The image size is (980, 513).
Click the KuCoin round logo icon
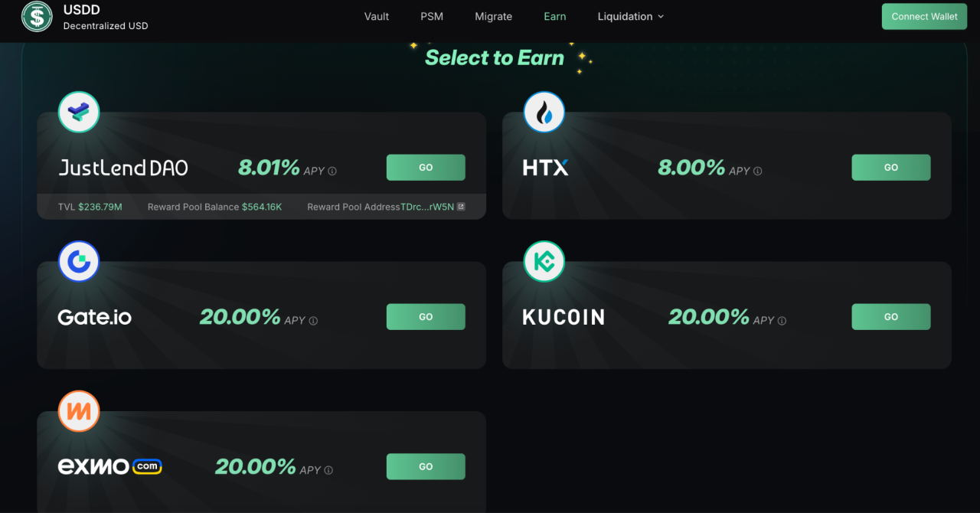click(544, 262)
